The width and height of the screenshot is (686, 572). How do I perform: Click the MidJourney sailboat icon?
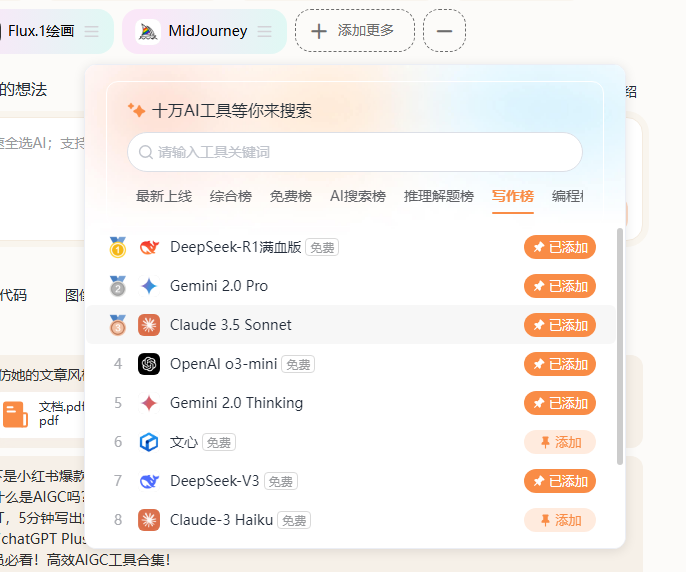point(148,32)
